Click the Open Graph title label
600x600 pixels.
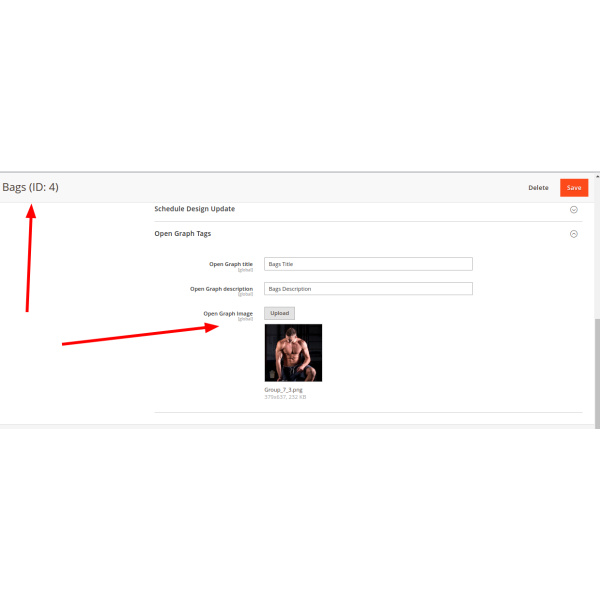(231, 264)
